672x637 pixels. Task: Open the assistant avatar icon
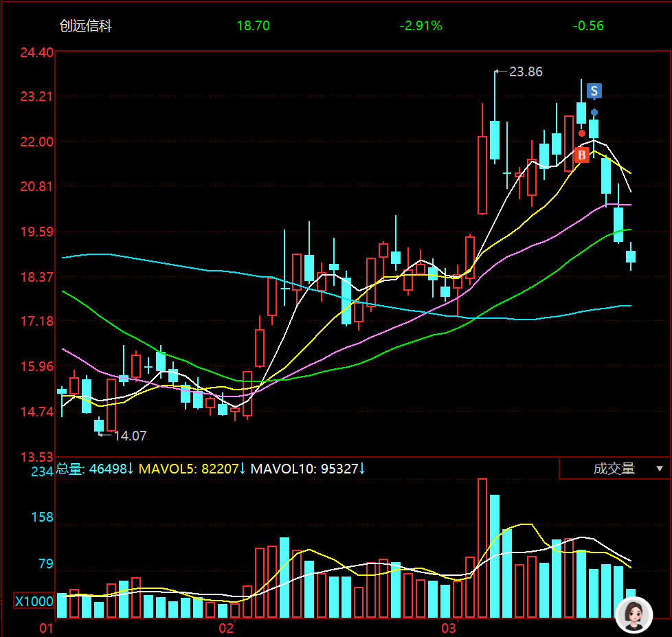[x=634, y=615]
